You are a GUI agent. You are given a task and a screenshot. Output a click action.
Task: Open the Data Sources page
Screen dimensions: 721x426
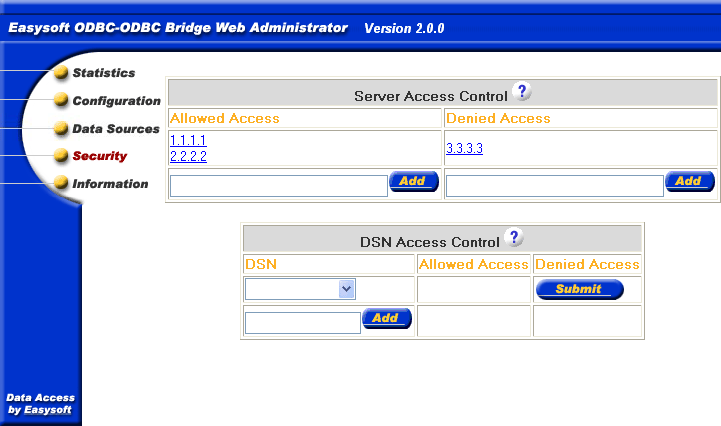116,129
